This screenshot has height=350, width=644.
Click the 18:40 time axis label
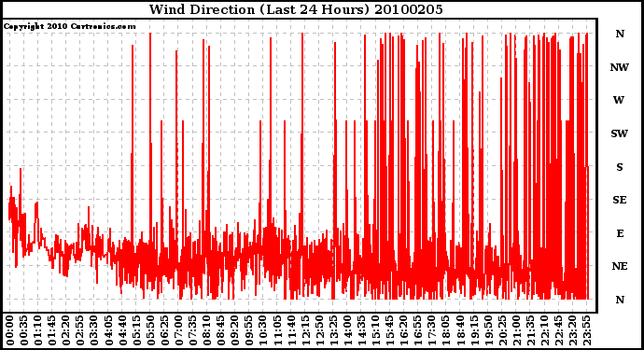[x=459, y=331]
